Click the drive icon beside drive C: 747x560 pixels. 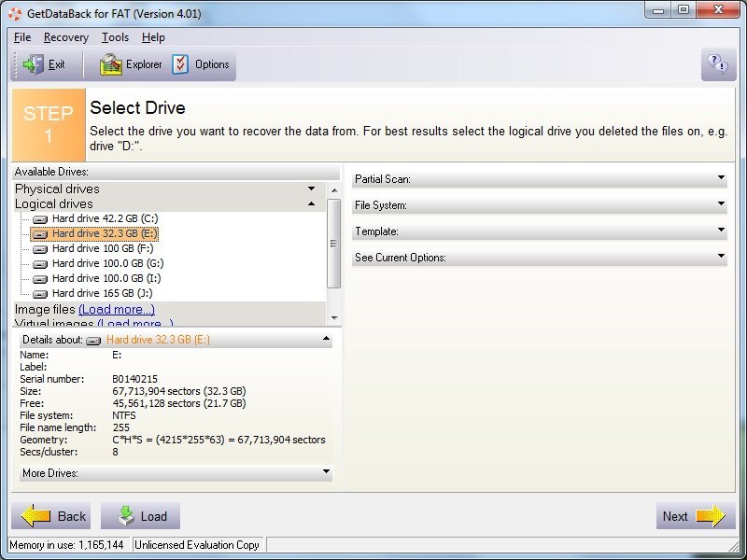39,218
